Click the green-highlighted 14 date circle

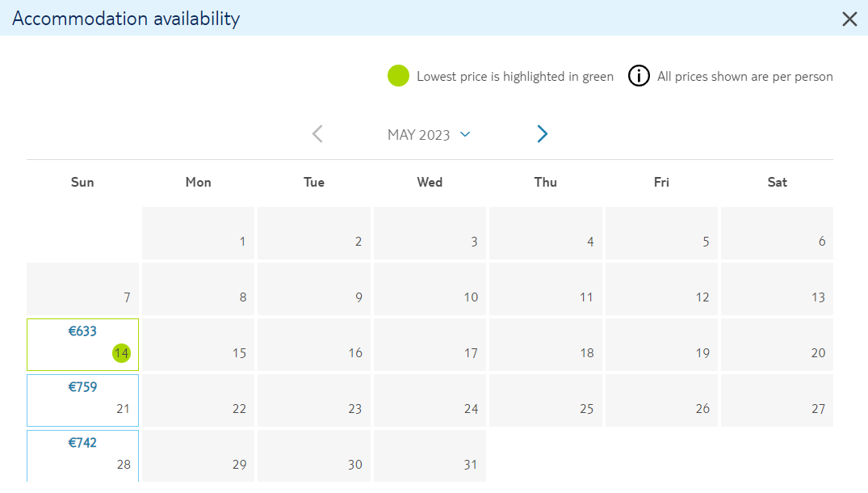click(121, 353)
